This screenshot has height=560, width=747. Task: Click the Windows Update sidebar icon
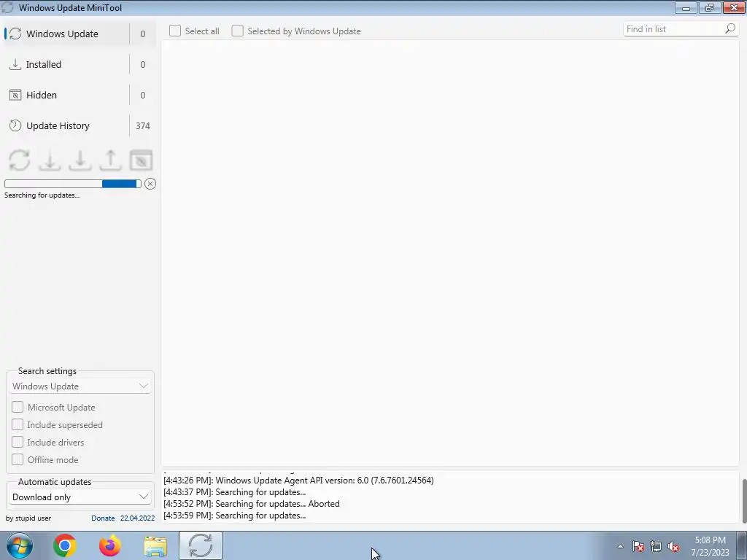[x=15, y=34]
